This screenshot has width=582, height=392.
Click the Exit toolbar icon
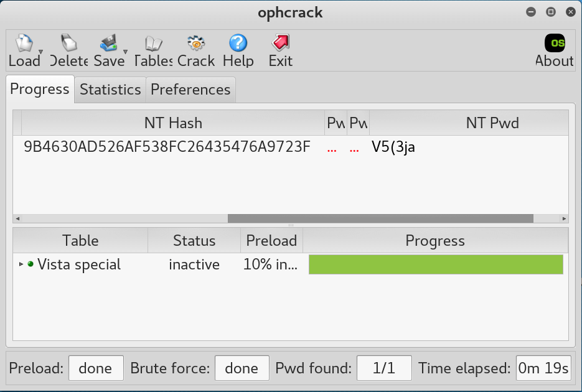tap(280, 44)
